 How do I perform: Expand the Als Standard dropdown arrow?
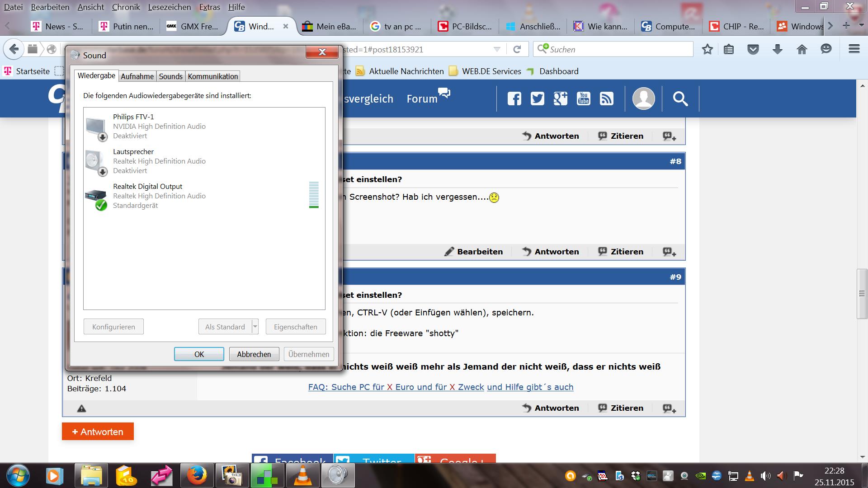[x=255, y=327]
